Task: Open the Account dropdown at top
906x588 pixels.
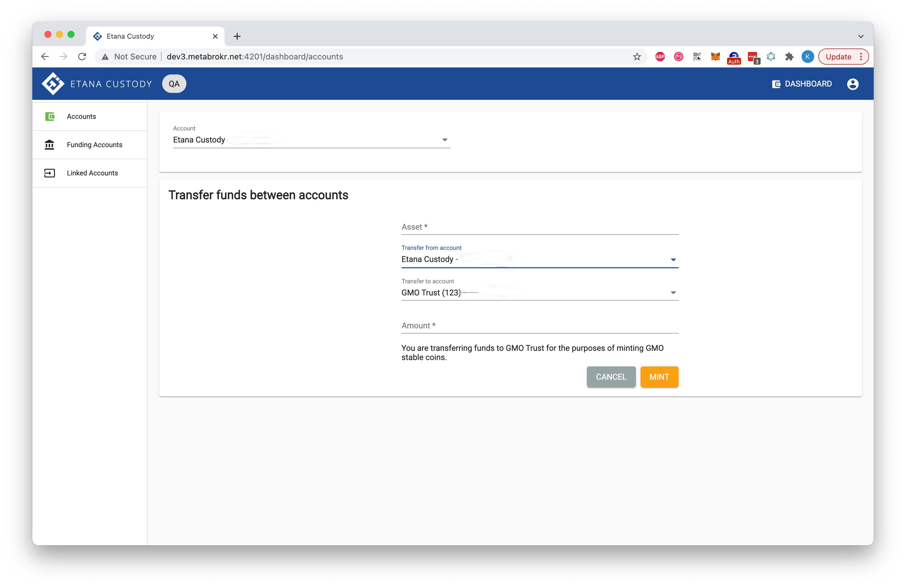Action: [311, 140]
